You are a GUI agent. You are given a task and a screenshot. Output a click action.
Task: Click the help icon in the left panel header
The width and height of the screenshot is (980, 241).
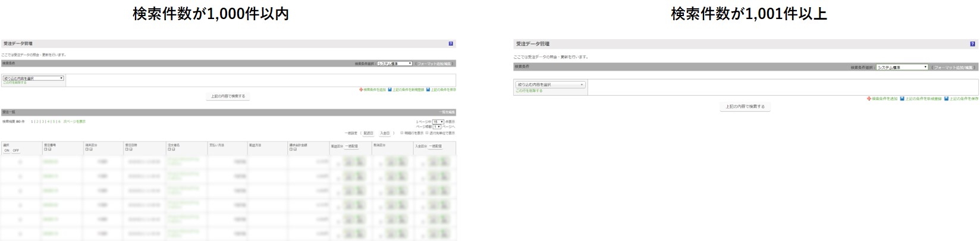[x=451, y=43]
